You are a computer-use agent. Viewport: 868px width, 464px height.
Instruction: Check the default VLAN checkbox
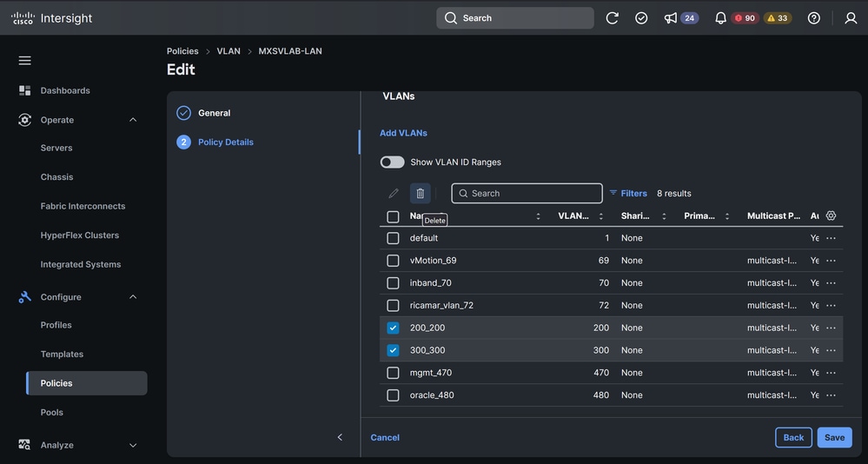point(393,238)
